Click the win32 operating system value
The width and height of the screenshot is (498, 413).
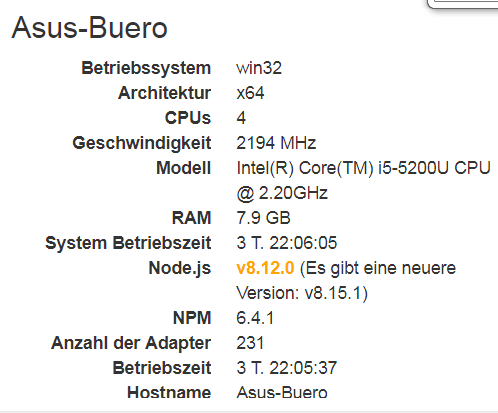coord(259,68)
